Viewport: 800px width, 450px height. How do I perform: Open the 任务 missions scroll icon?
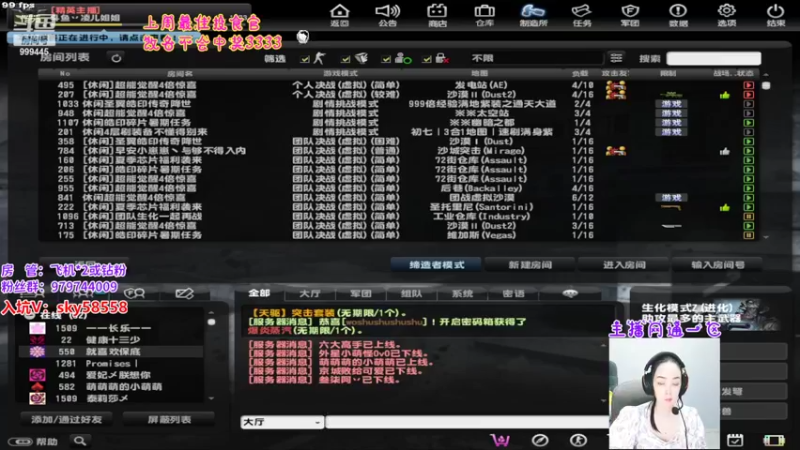click(x=582, y=14)
